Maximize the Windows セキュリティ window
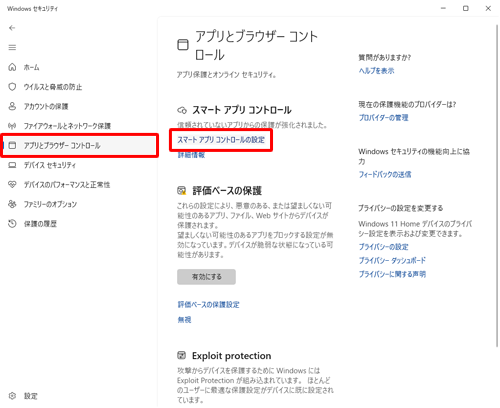Screen dimensions: 500x408 pos(466,9)
